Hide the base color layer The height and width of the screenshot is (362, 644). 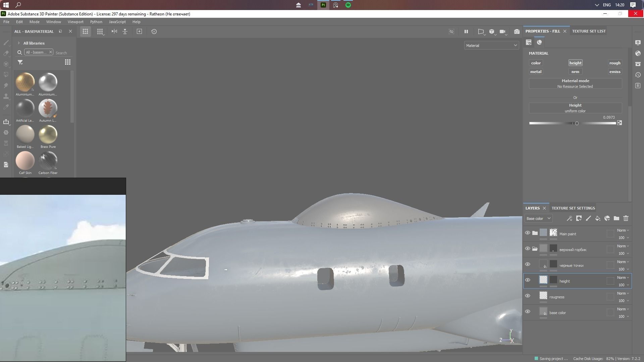click(528, 312)
